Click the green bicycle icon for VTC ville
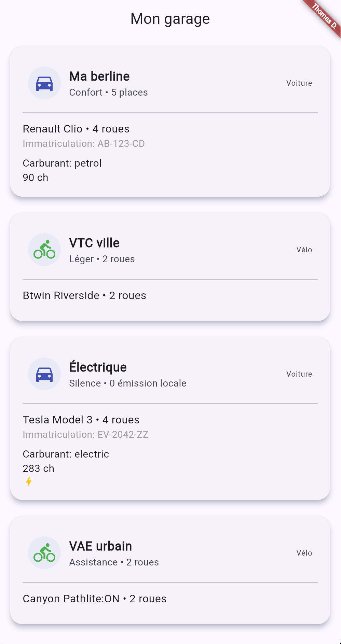 pos(44,250)
